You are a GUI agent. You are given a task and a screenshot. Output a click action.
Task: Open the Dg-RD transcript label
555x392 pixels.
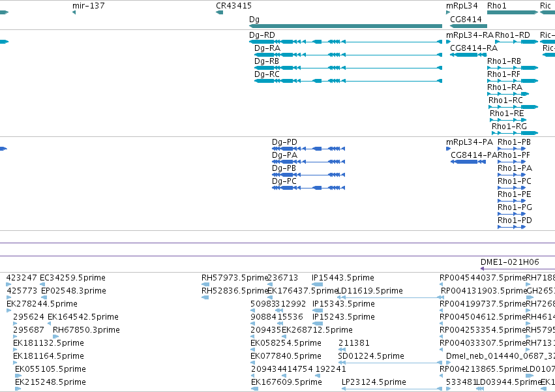(262, 35)
